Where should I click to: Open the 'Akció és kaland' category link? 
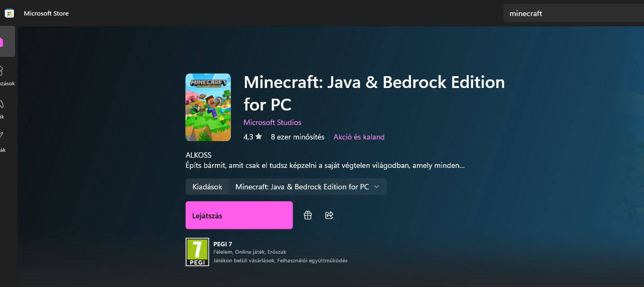359,137
